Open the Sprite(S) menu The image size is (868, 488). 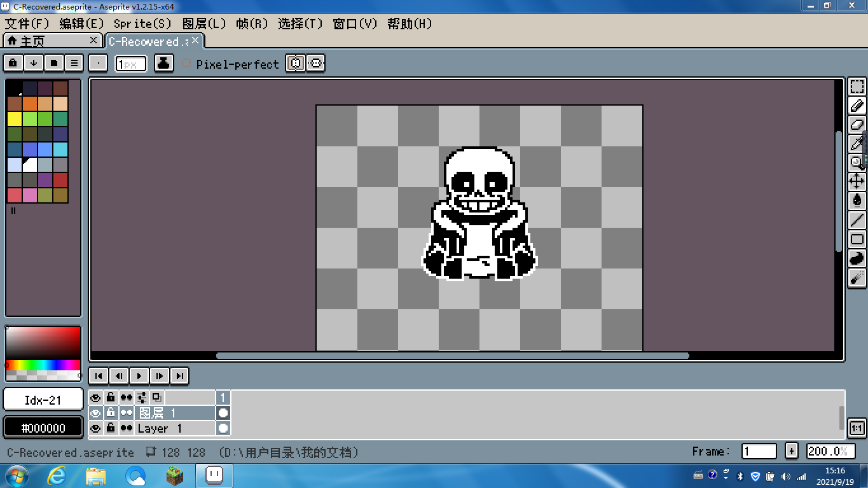(142, 24)
